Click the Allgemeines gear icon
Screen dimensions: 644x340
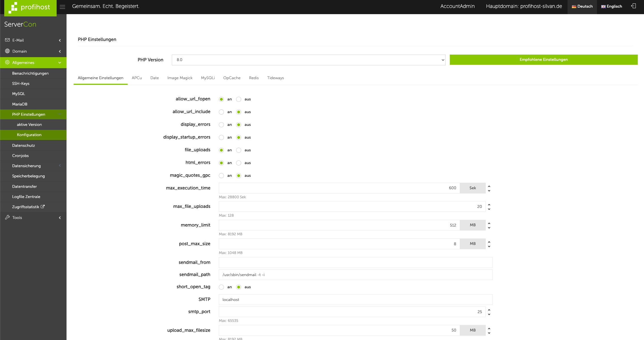point(7,63)
